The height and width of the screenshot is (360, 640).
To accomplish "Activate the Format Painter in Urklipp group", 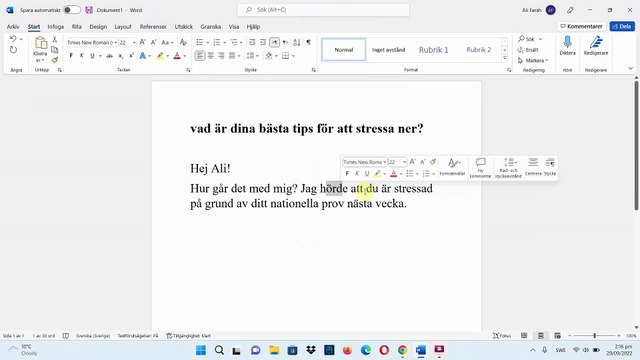I will [x=54, y=60].
